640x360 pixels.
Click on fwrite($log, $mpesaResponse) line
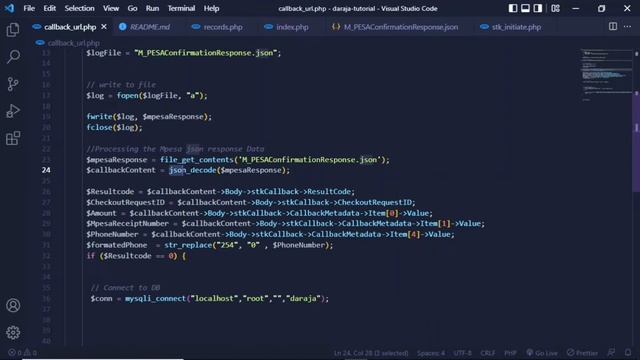coord(149,117)
